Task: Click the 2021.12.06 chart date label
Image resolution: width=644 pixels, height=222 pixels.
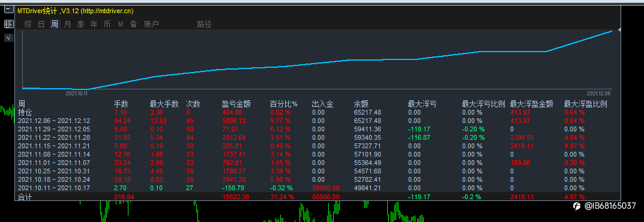Action: [x=598, y=93]
